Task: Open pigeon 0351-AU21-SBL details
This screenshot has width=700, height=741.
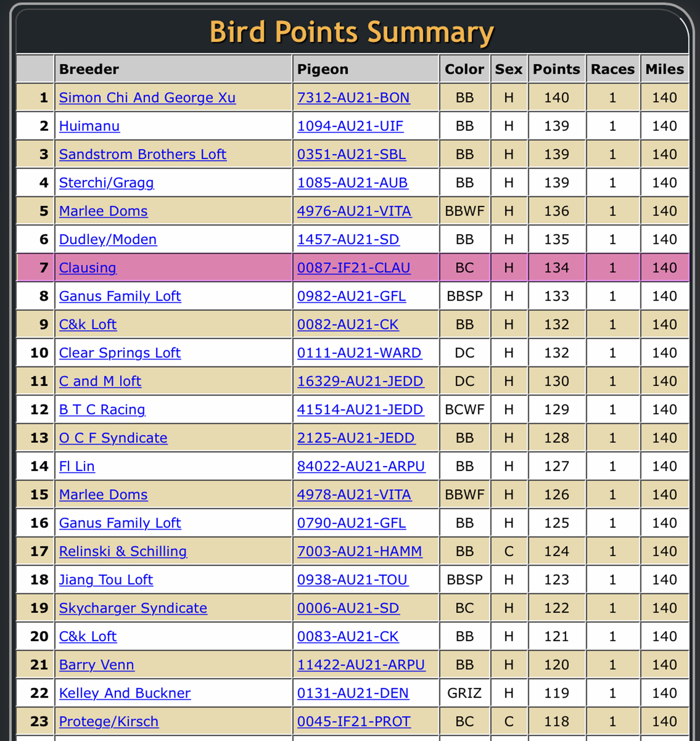Action: 351,154
